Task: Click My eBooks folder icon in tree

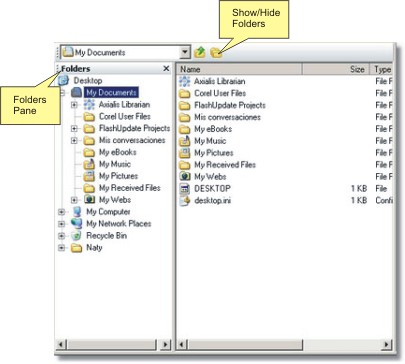Action: coord(89,153)
